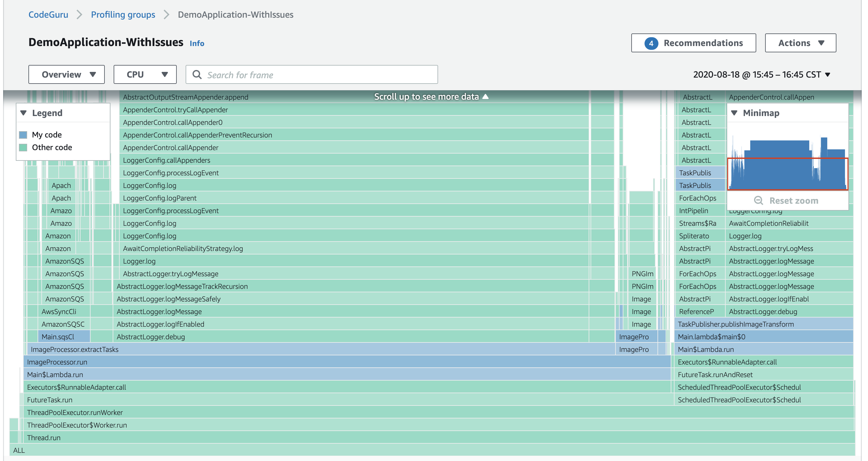
Task: Open the CPU visualization dropdown
Action: coord(145,74)
